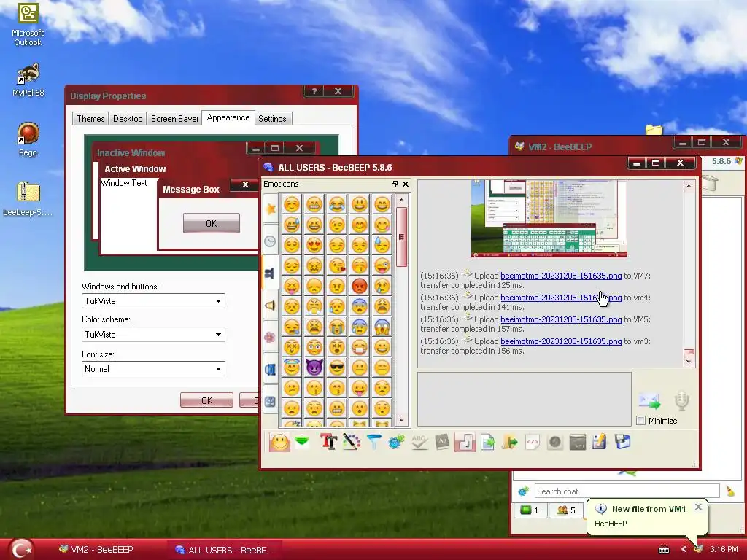747x560 pixels.
Task: Click the gray dictionary book icon
Action: 442,443
